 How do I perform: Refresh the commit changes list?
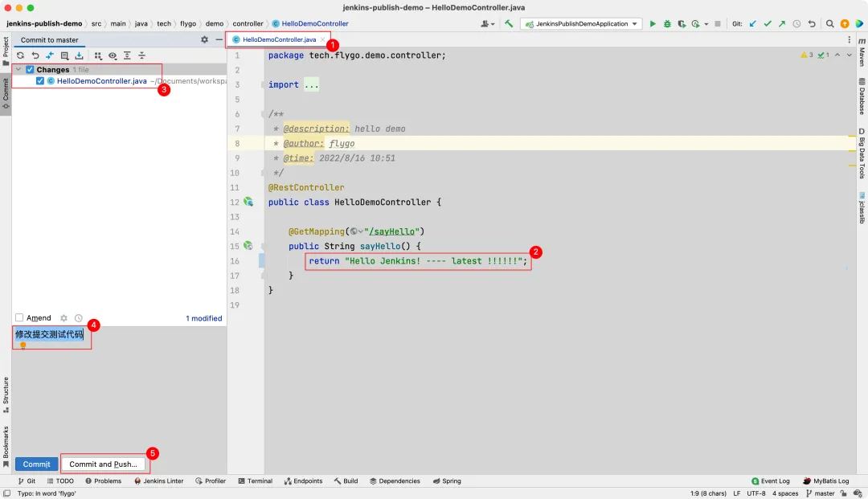pyautogui.click(x=20, y=55)
